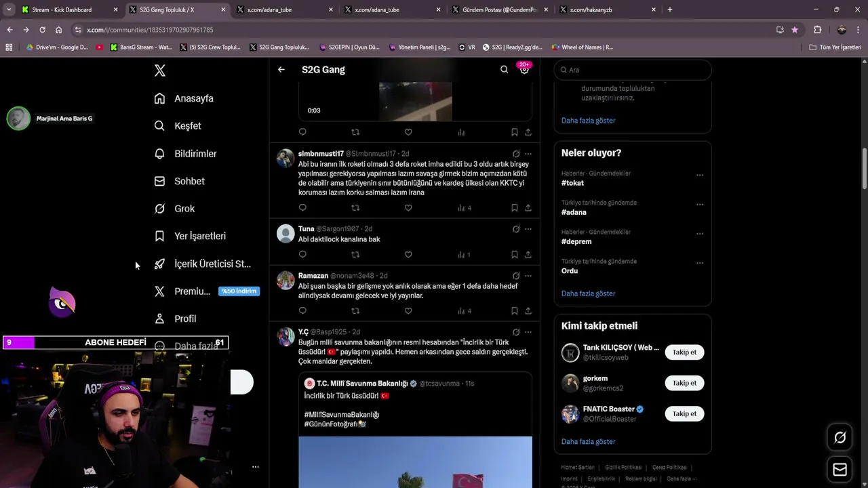This screenshot has width=868, height=488.
Task: Share Ramazan's post
Action: pyautogui.click(x=528, y=311)
